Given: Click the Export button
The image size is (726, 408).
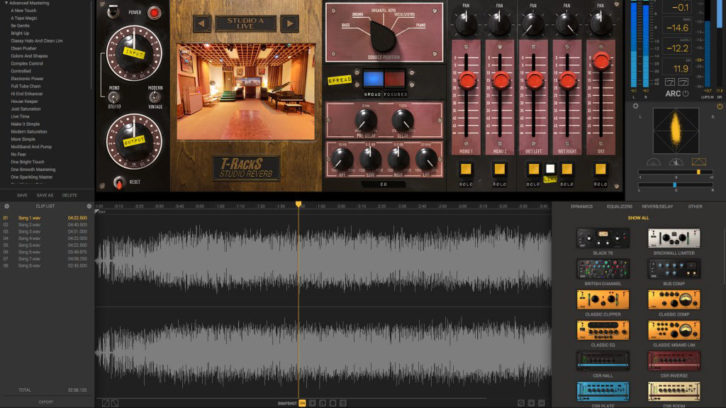Looking at the screenshot, I should click(46, 402).
